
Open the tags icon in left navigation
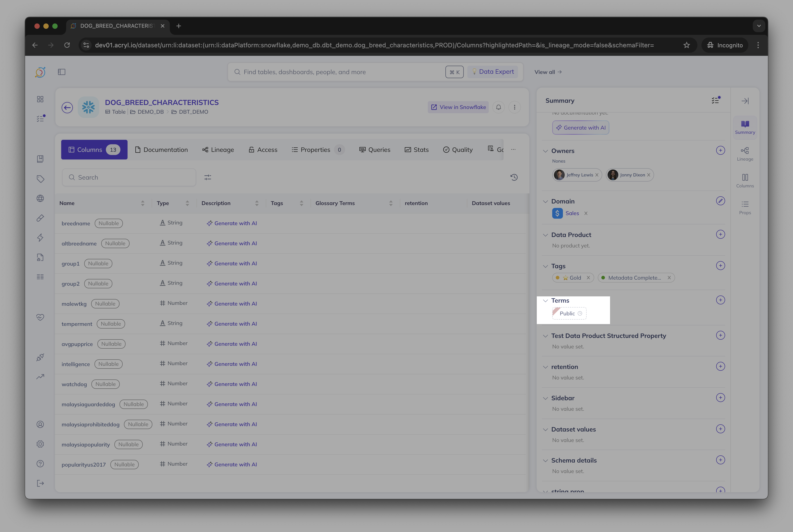click(x=40, y=179)
